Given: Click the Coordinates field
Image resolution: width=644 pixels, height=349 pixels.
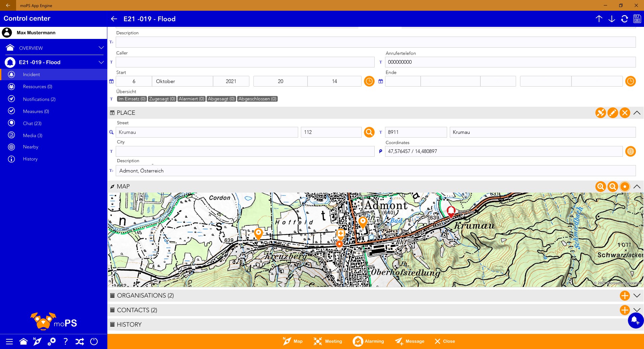Looking at the screenshot, I should pos(504,151).
